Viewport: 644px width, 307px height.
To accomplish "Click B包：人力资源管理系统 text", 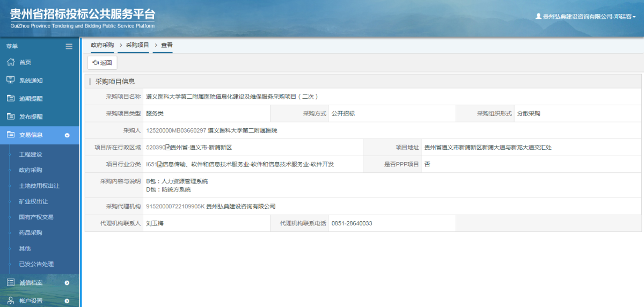I will (x=177, y=181).
